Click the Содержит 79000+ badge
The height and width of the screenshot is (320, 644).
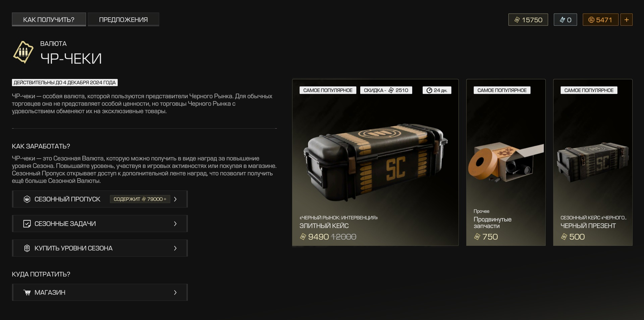coord(140,199)
